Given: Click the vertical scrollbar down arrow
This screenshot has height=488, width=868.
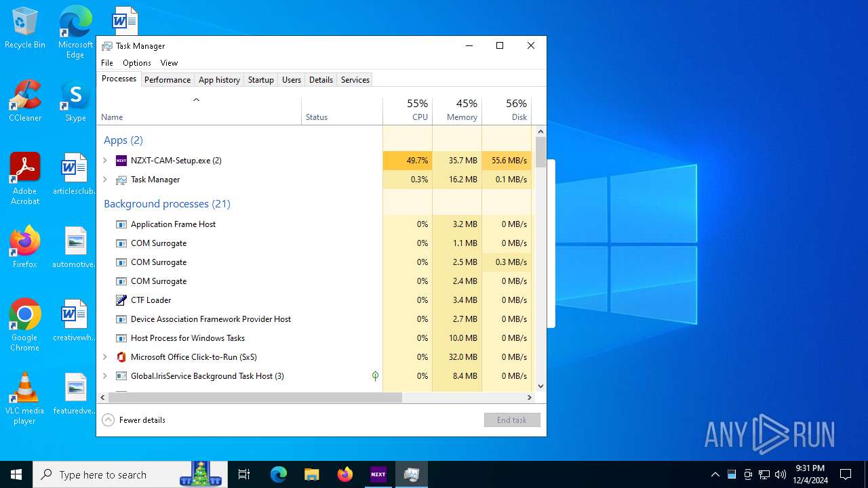Looking at the screenshot, I should [540, 386].
